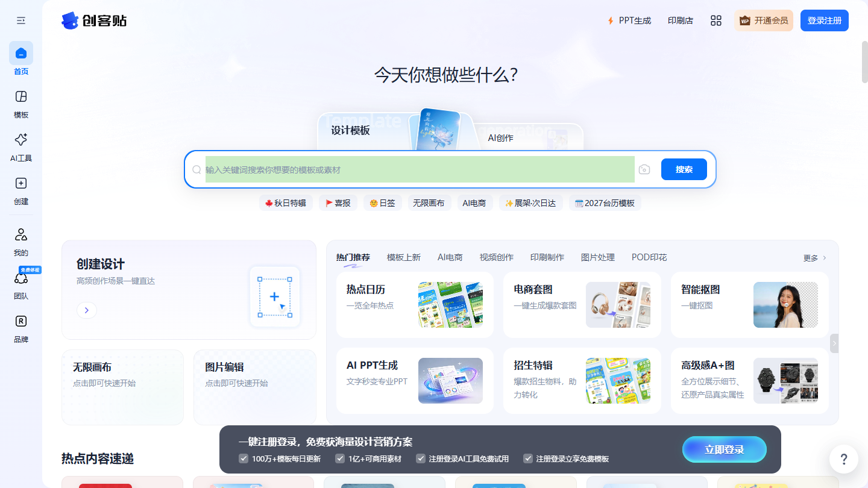
Task: Open the apps grid icon in header
Action: coord(716,20)
